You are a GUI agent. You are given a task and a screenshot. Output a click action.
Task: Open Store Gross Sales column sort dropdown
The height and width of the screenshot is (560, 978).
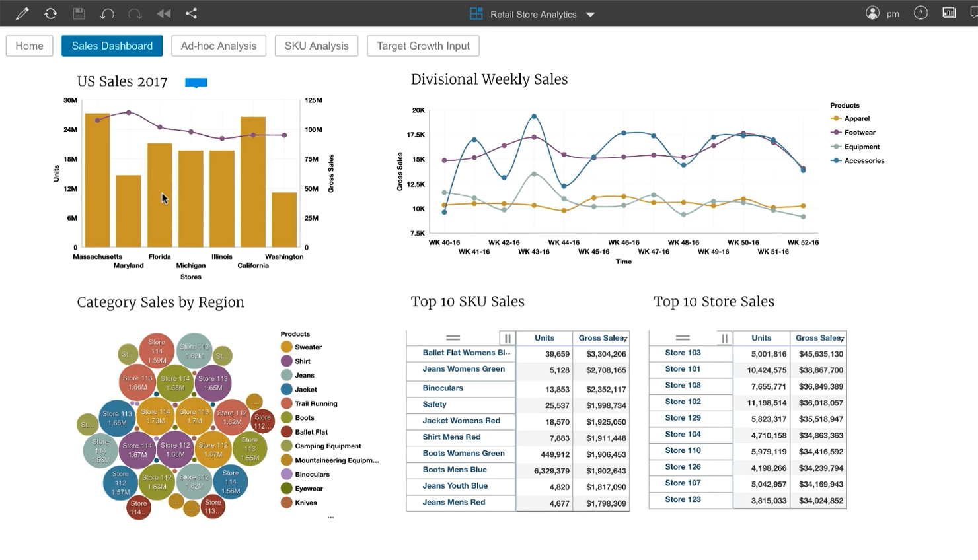pyautogui.click(x=841, y=339)
